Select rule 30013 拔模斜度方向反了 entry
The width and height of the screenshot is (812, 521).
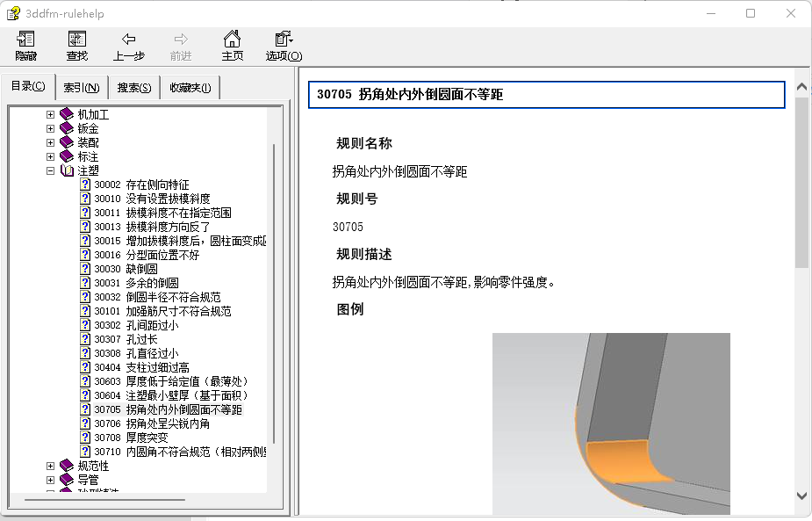pyautogui.click(x=149, y=226)
